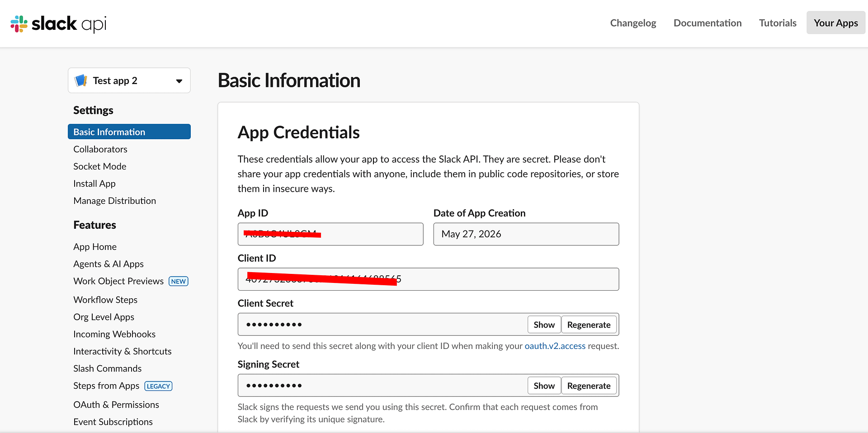Screen dimensions: 868x433
Task: Go to Tutorials in top navigation
Action: pos(778,23)
